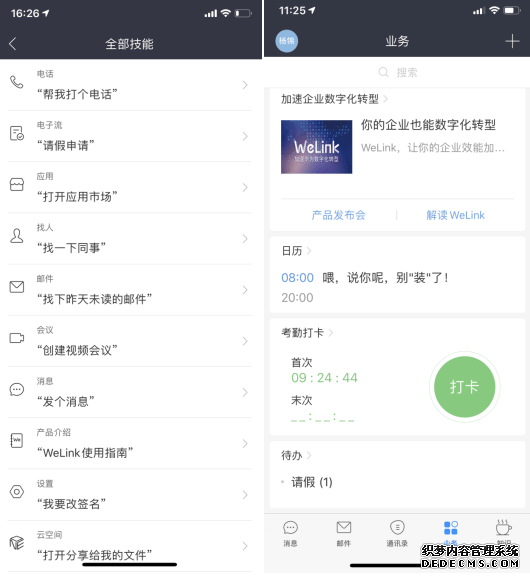Select the 业务 grid tab in bottom bar
The width and height of the screenshot is (530, 578).
point(450,533)
